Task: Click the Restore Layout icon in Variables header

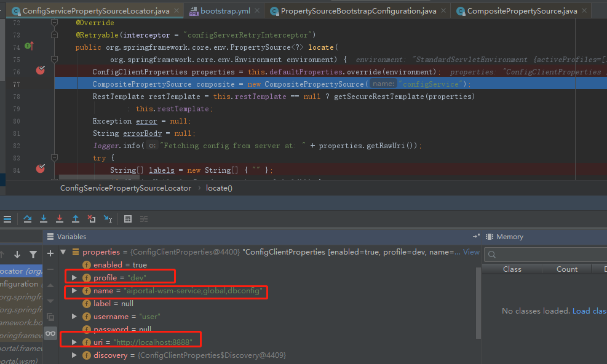Action: click(476, 236)
